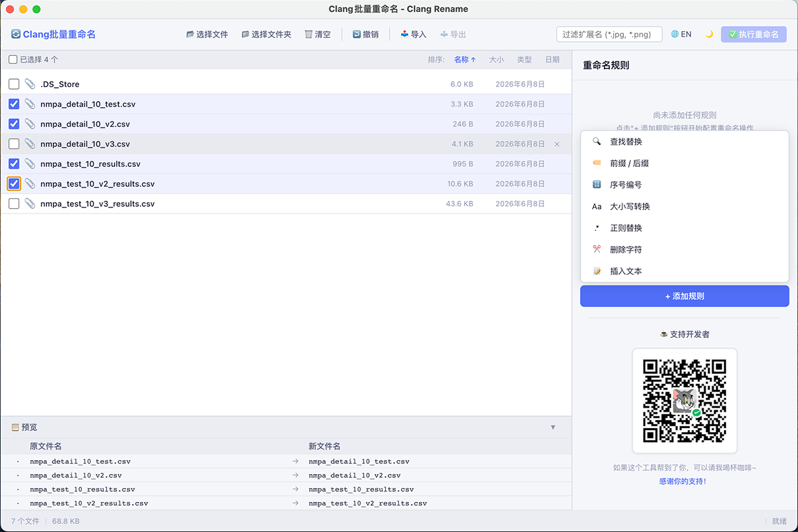Screen dimensions: 798x532
Task: Click the 43.6 KB size value
Action: coord(460,203)
